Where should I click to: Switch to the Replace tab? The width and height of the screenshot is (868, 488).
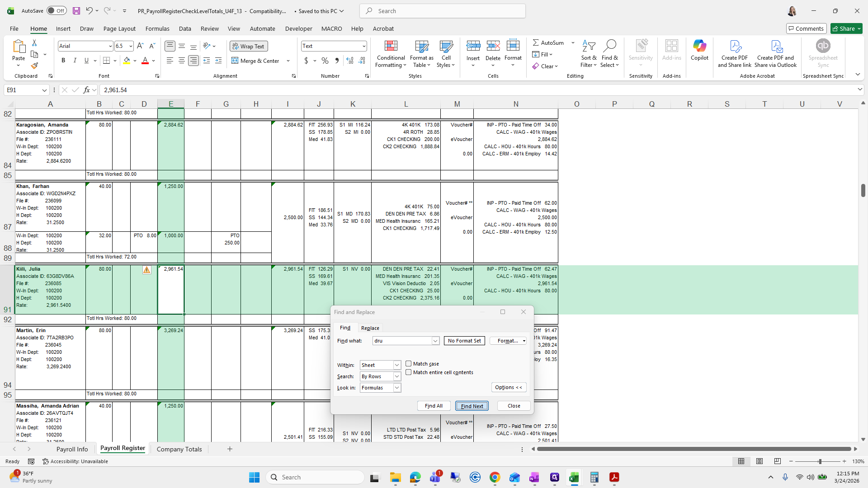coord(370,328)
